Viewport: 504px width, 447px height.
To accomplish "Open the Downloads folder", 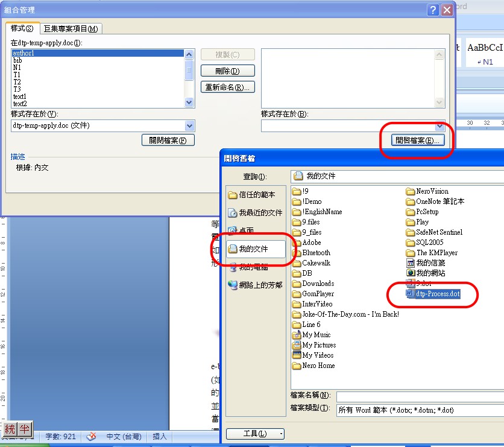I will pos(318,284).
